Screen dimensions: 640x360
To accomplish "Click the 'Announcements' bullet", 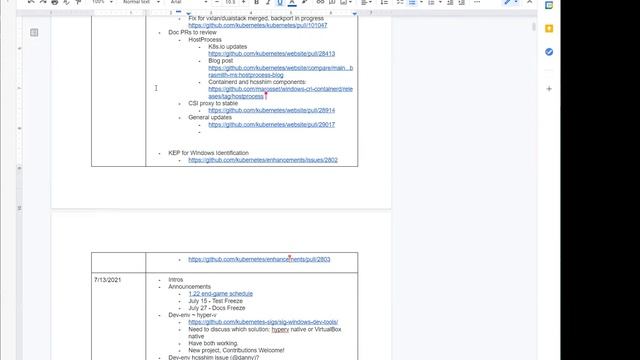I will click(x=189, y=287).
